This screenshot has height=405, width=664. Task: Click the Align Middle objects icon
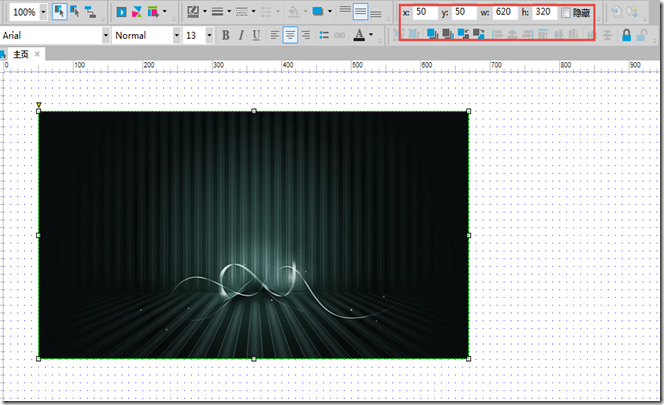pyautogui.click(x=559, y=34)
